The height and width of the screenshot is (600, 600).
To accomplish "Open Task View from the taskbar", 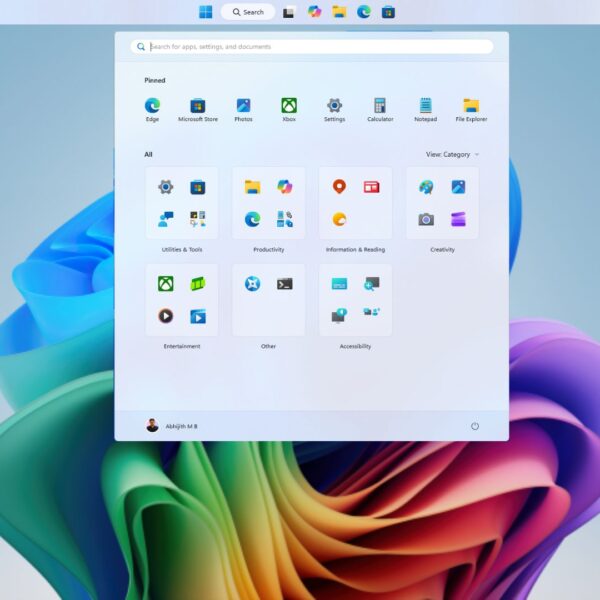I will point(289,12).
